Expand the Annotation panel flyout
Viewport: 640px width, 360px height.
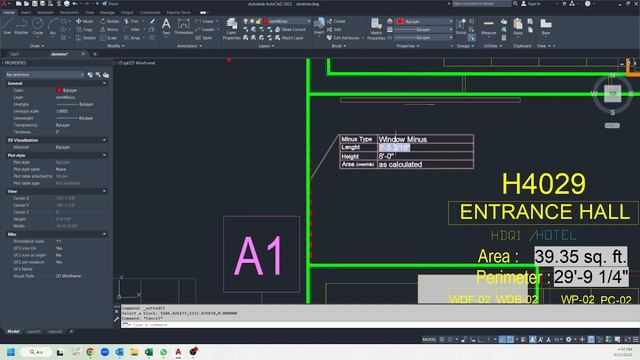coord(189,46)
